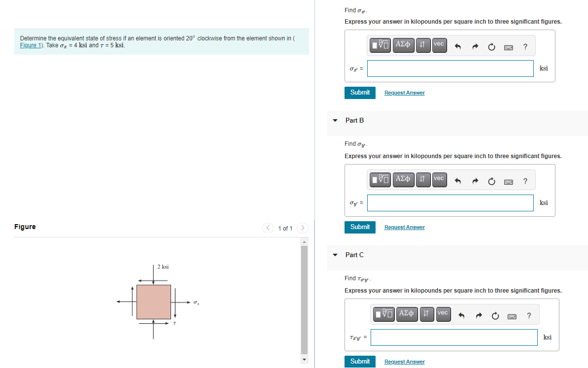Open the keyboard shortcuts icon in Part A toolbar
Screen dimensions: 588x368
pos(508,47)
